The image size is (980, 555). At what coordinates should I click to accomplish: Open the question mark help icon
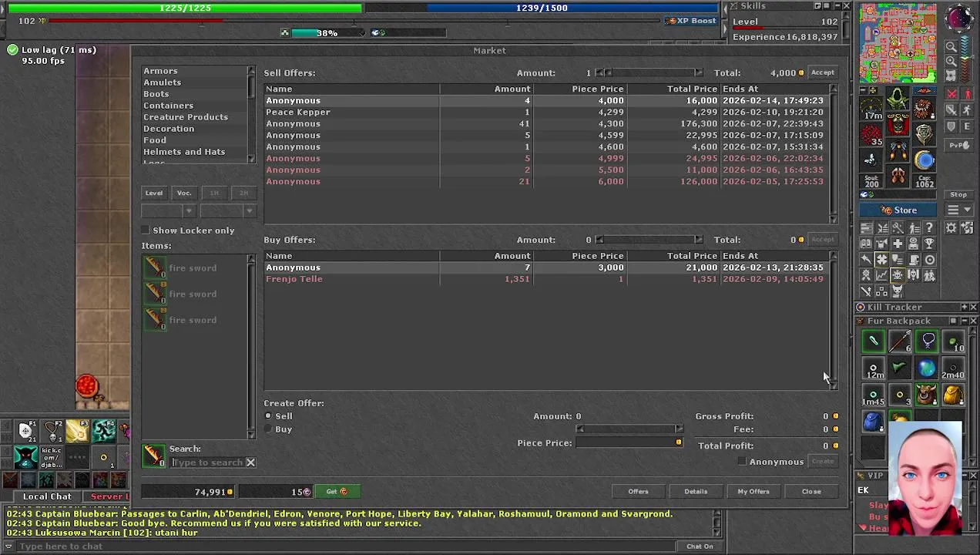[x=930, y=228]
